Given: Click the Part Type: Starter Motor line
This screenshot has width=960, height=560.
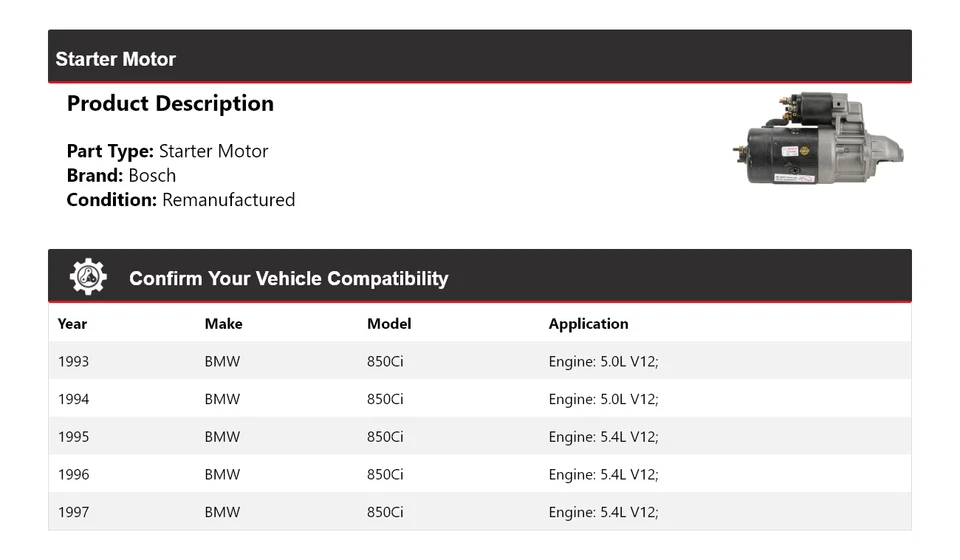Looking at the screenshot, I should 167,151.
